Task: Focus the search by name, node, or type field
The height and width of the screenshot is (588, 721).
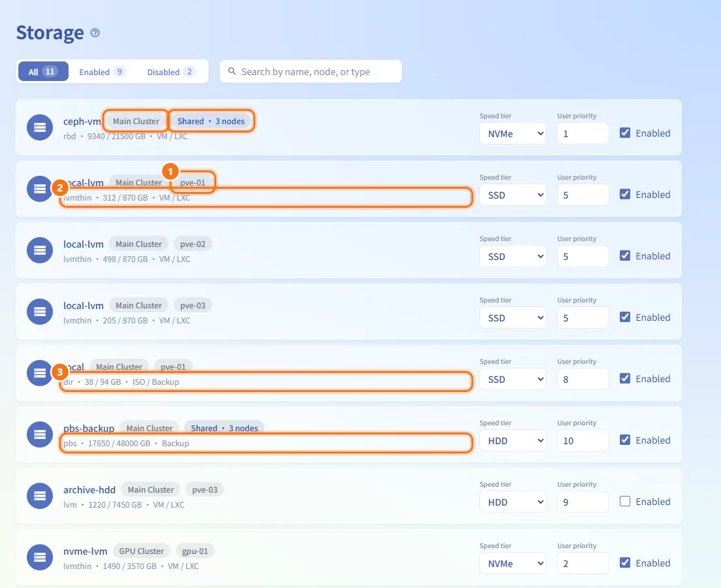Action: click(311, 71)
